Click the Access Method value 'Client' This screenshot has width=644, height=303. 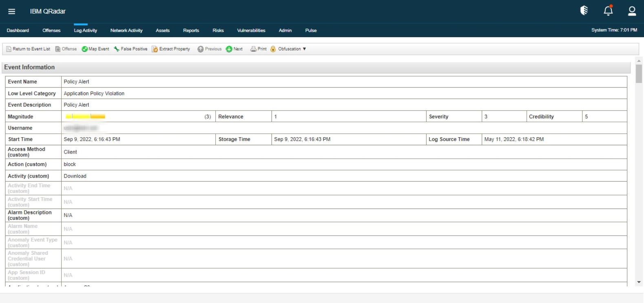pos(70,152)
